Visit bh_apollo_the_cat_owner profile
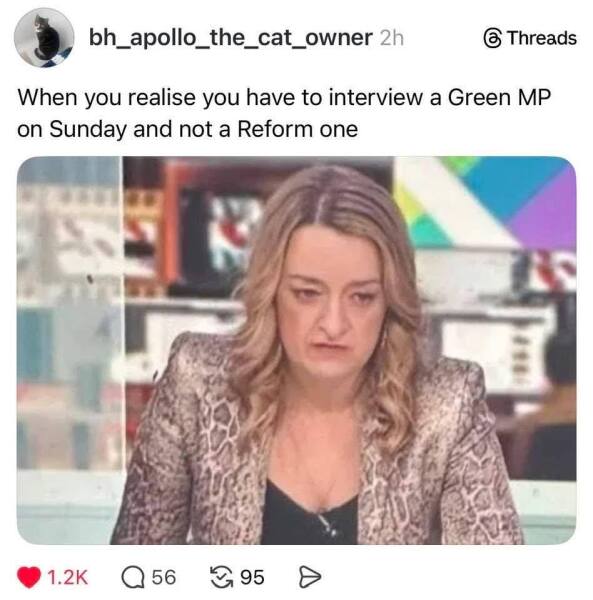 [x=230, y=38]
